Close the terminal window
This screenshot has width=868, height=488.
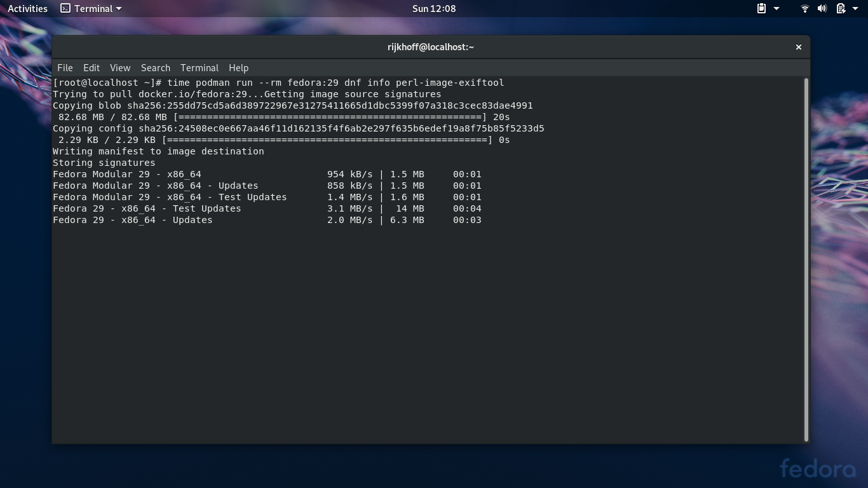coord(799,47)
